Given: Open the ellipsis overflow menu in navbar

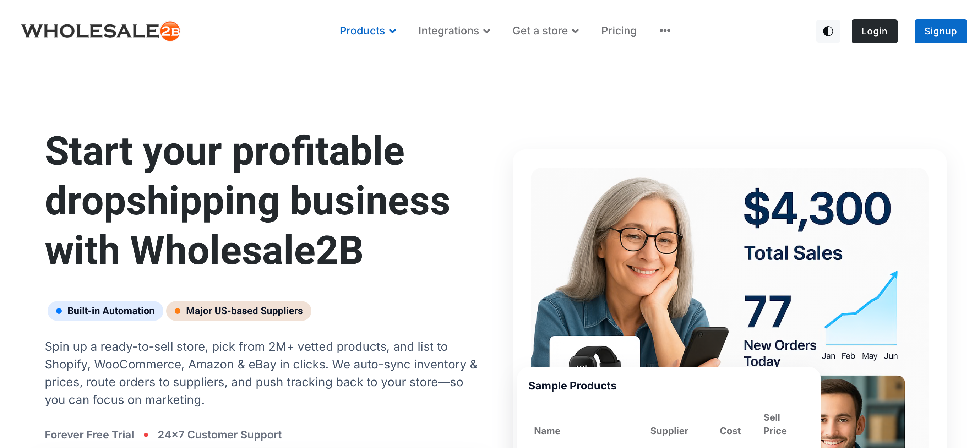Looking at the screenshot, I should coord(665,31).
